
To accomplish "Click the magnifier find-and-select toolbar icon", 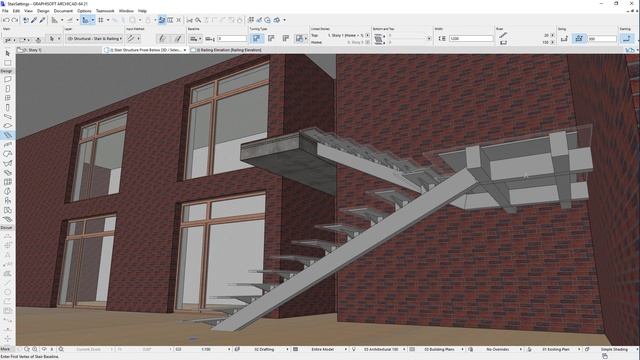I will click(x=198, y=20).
